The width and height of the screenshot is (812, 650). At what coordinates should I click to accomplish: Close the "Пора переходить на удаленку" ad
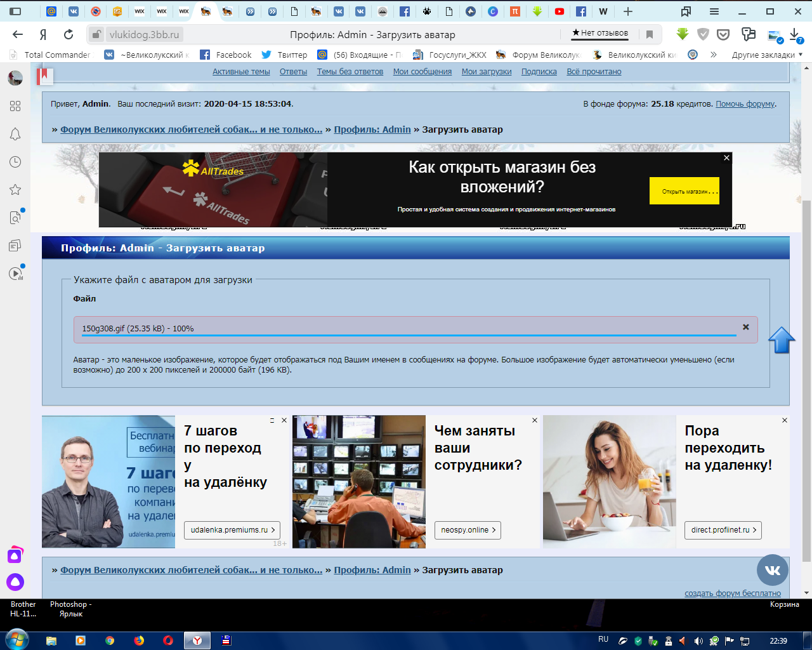click(785, 420)
